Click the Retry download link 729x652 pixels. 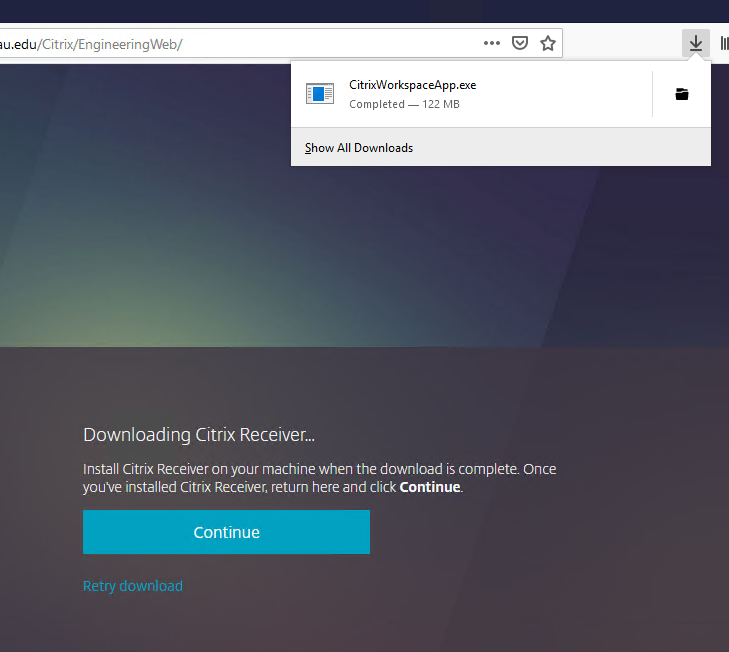pyautogui.click(x=133, y=586)
